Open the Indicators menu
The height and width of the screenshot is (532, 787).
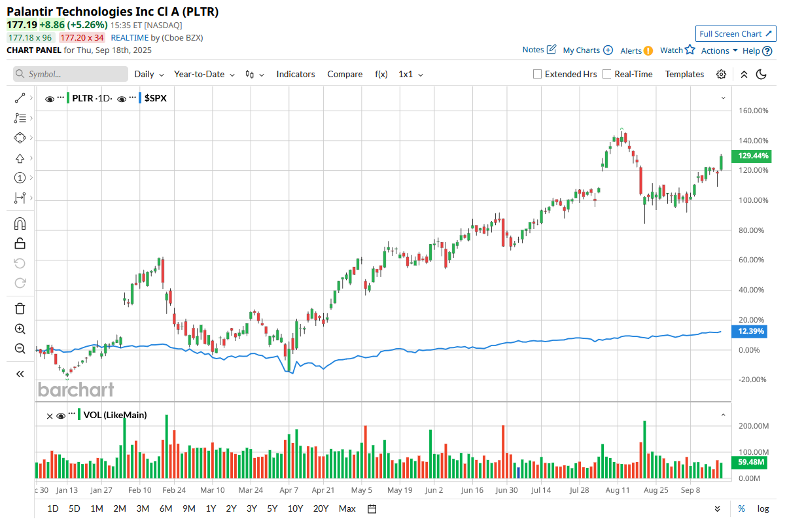[296, 75]
